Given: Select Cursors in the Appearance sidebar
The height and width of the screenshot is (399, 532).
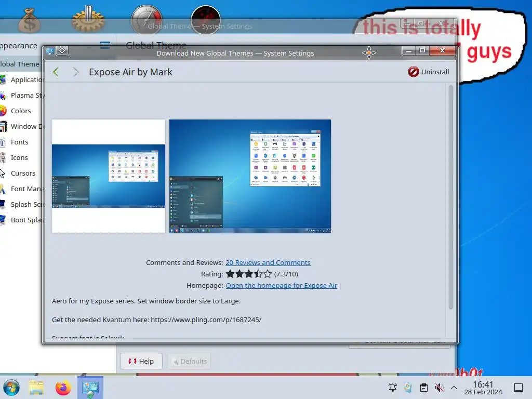Looking at the screenshot, I should click(x=23, y=174).
